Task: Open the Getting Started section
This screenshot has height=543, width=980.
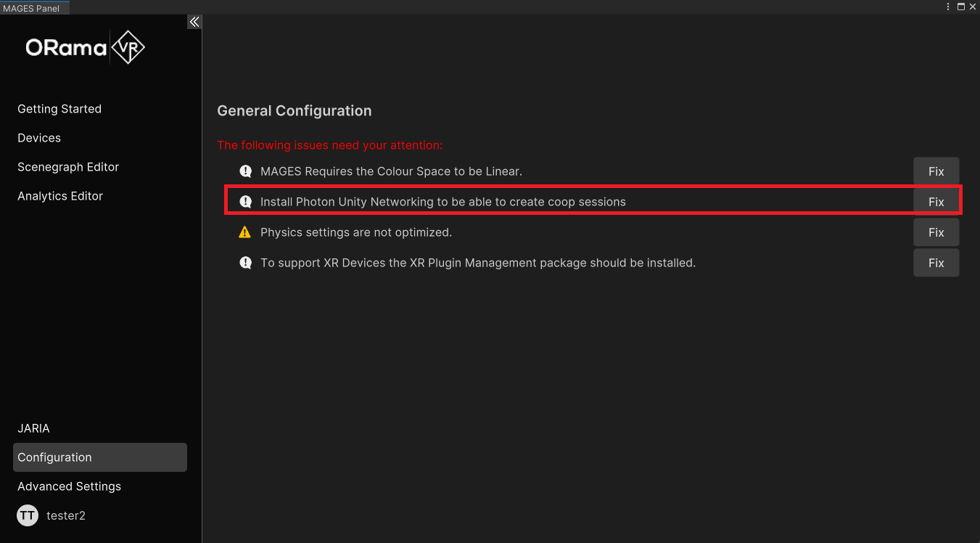Action: pos(59,109)
